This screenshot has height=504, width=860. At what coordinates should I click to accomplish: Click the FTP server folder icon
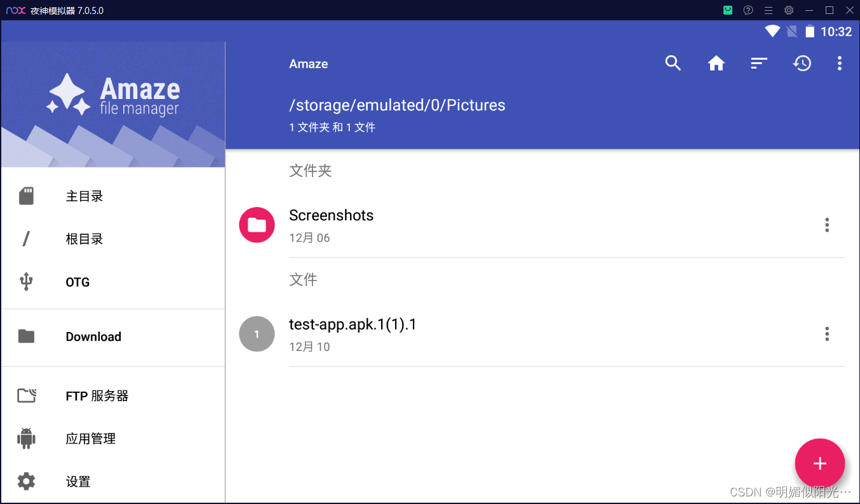point(26,396)
